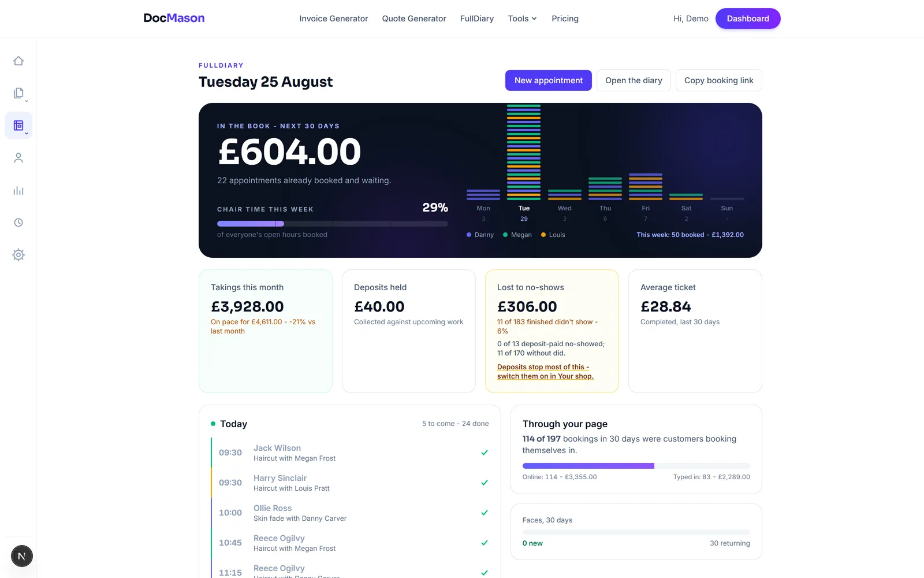
Task: Click the round N badge at bottom left
Action: 22,556
